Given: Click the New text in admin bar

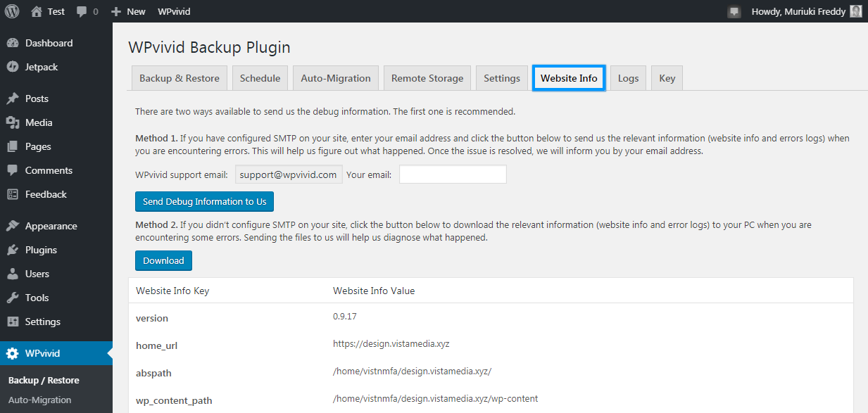Looking at the screenshot, I should pyautogui.click(x=136, y=11).
